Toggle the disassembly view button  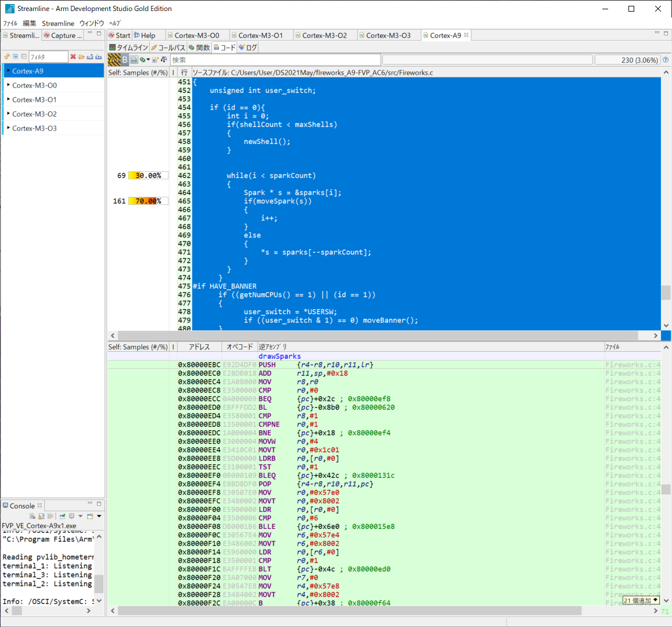[x=134, y=60]
